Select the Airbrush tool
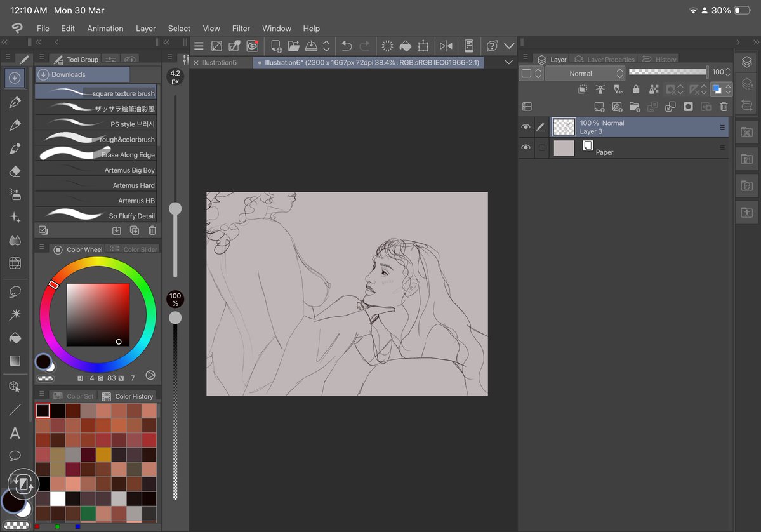This screenshot has height=532, width=761. coord(15,194)
